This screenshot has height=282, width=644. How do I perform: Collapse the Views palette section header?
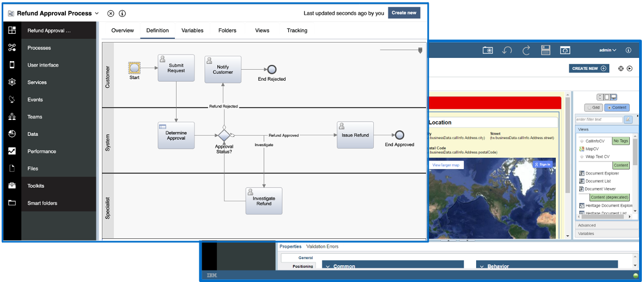coord(607,129)
